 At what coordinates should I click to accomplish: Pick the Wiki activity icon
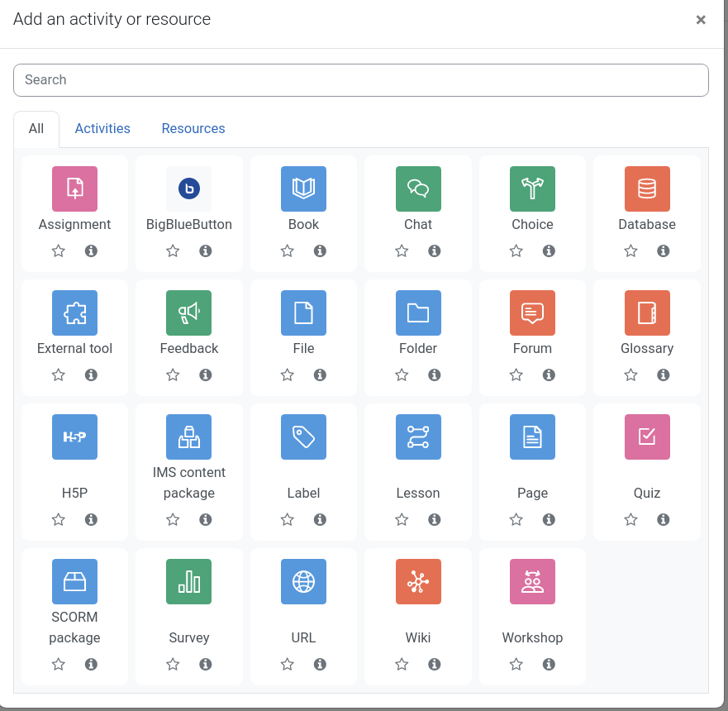(418, 581)
